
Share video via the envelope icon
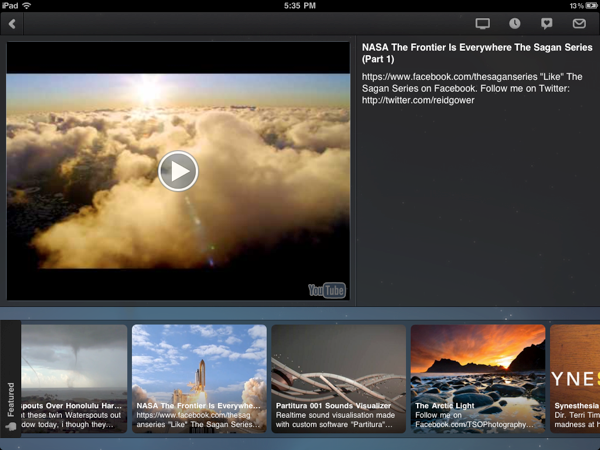coord(579,24)
